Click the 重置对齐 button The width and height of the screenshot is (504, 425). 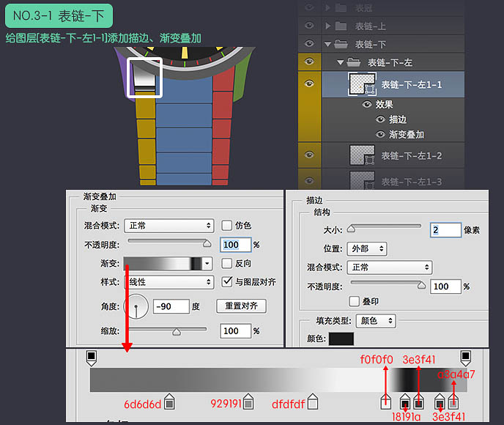click(x=242, y=306)
